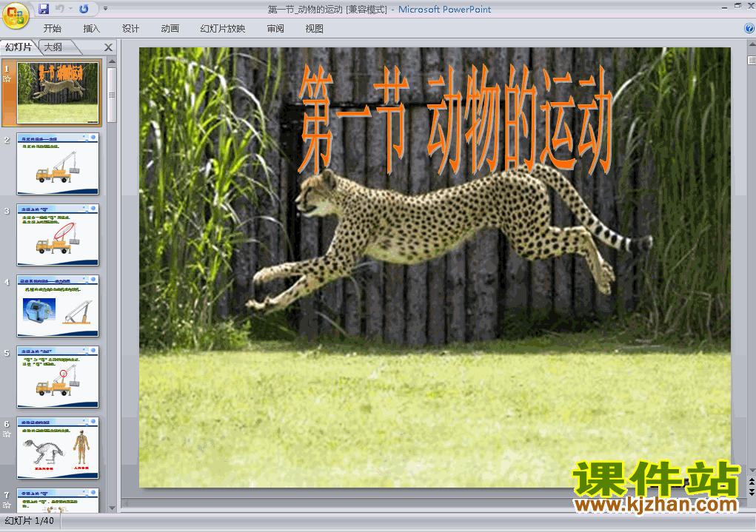The image size is (756, 532).
Task: Close the slide thumbnail pane
Action: coord(109,47)
